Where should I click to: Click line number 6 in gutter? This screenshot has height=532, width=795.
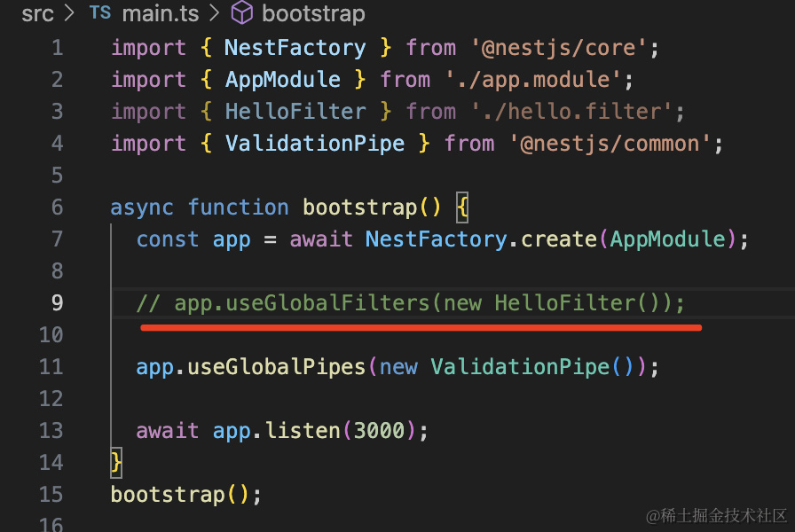(x=57, y=207)
